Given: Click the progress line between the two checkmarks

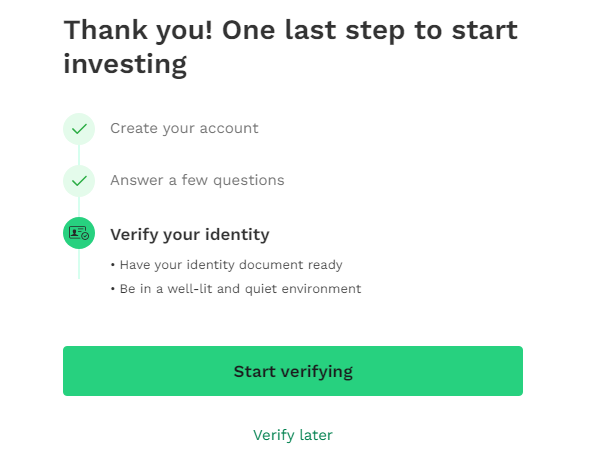Looking at the screenshot, I should [79, 155].
